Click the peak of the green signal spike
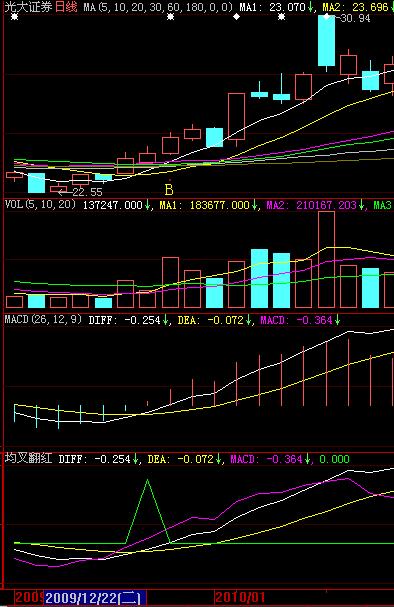This screenshot has width=394, height=607. tap(147, 480)
